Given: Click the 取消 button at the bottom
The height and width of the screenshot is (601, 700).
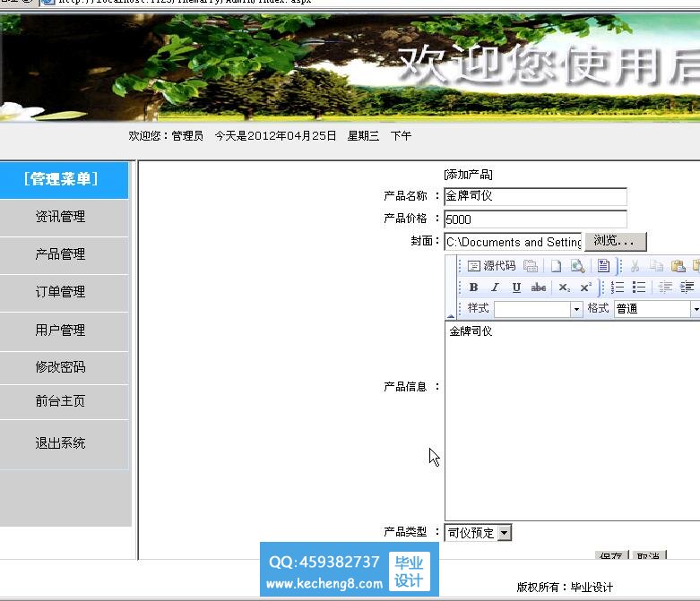Looking at the screenshot, I should tap(649, 555).
